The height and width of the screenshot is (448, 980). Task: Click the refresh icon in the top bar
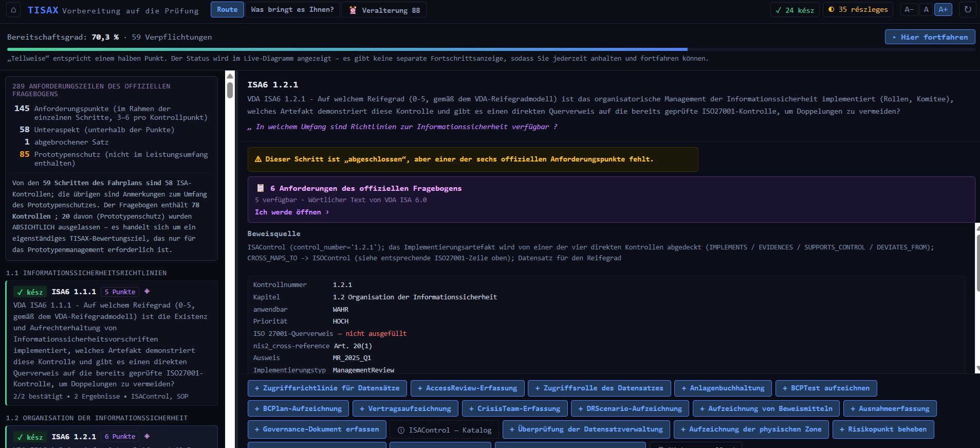(x=968, y=9)
